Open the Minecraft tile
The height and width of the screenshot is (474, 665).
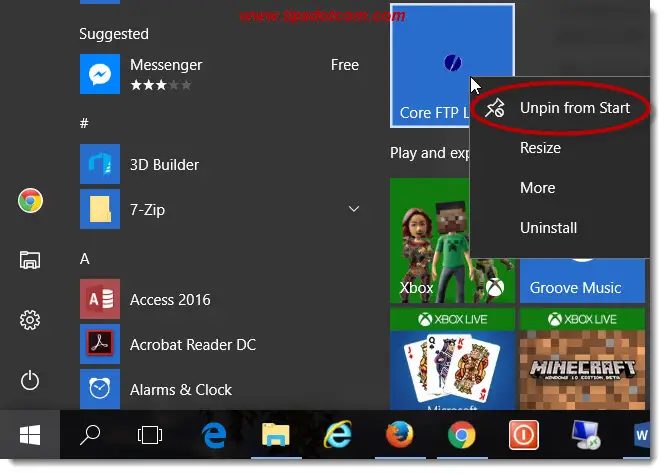point(582,359)
